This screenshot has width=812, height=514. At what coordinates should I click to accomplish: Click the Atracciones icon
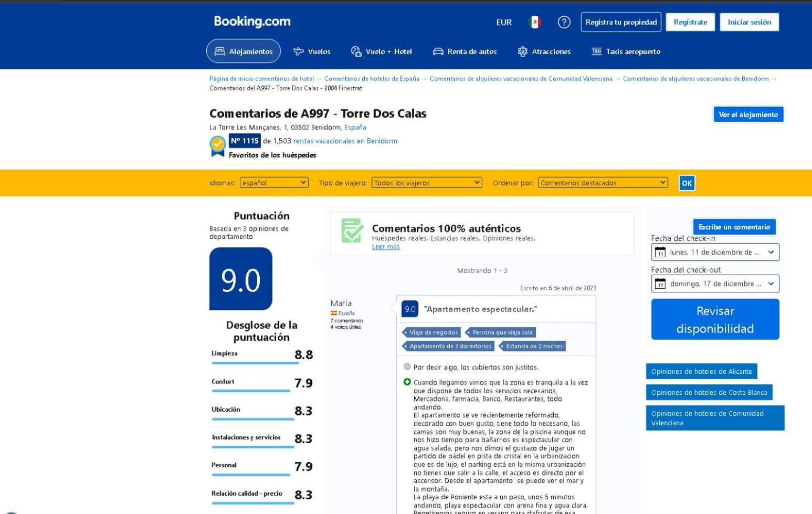pos(522,51)
